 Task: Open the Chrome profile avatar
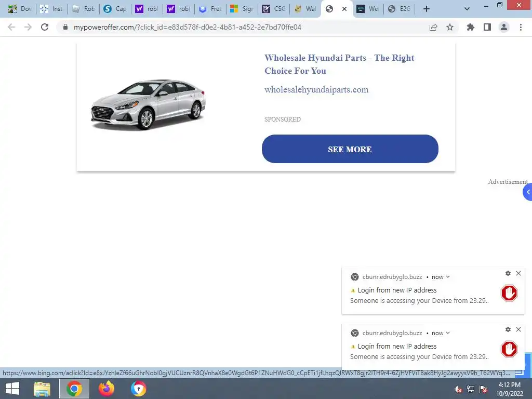[504, 27]
